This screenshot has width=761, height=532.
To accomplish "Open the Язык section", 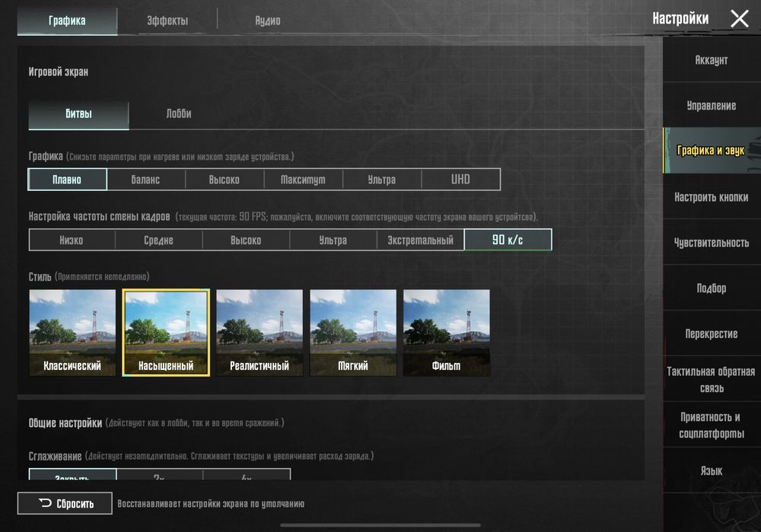I will (x=712, y=470).
